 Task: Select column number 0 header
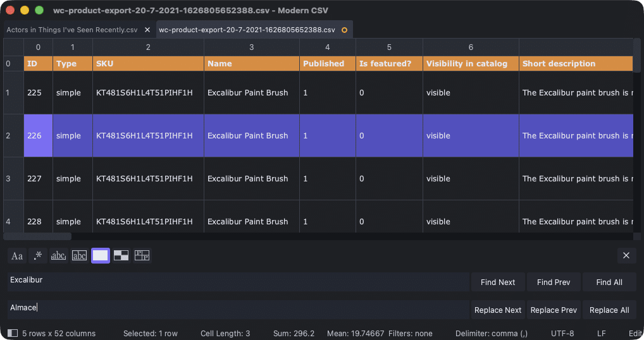point(38,47)
